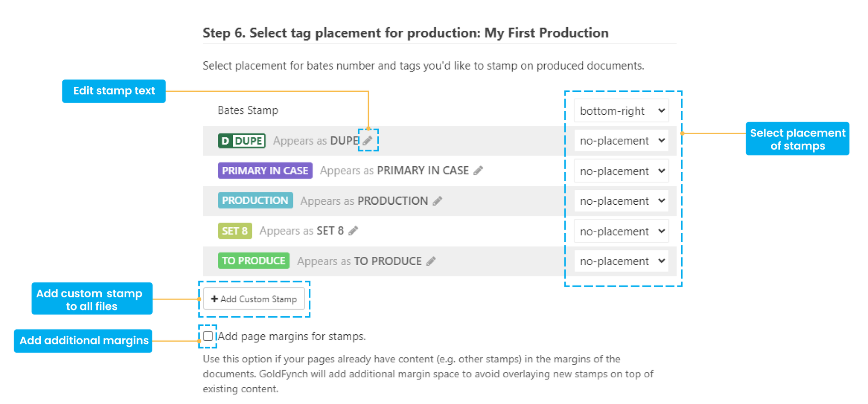Enable Add page margins for stamps
Screen dimensions: 868x404
pyautogui.click(x=208, y=336)
